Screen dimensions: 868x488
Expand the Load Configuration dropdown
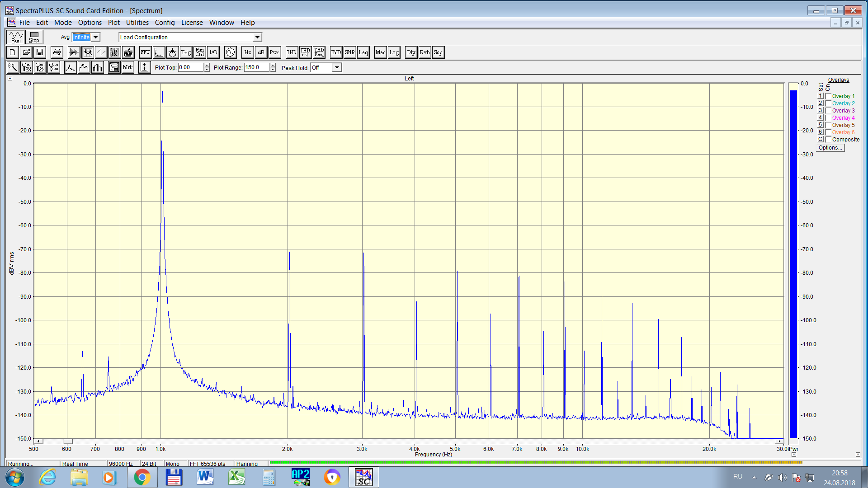[x=257, y=38]
